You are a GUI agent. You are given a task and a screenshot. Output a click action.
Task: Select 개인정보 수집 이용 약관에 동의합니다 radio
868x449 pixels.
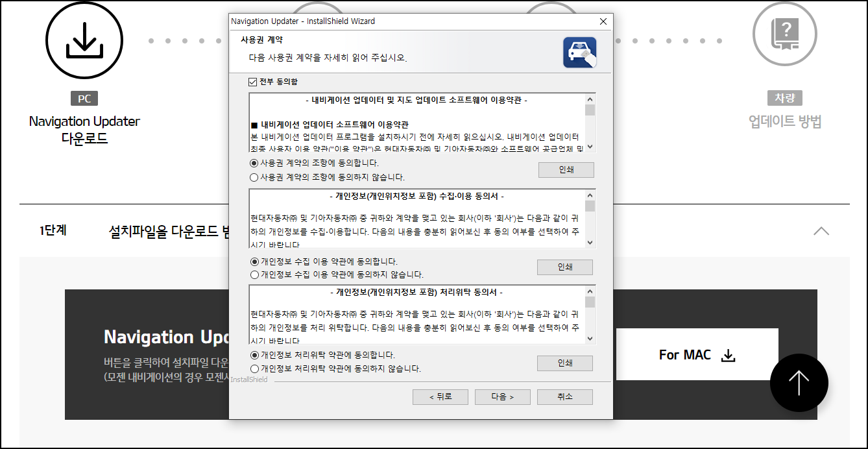(254, 261)
